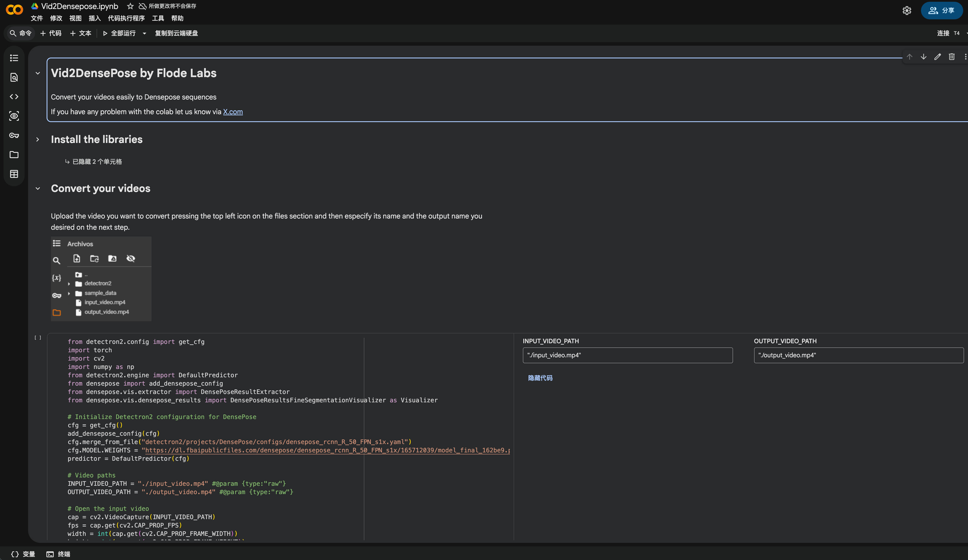Open the table of contents sidebar icon
The image size is (968, 560).
pos(14,58)
